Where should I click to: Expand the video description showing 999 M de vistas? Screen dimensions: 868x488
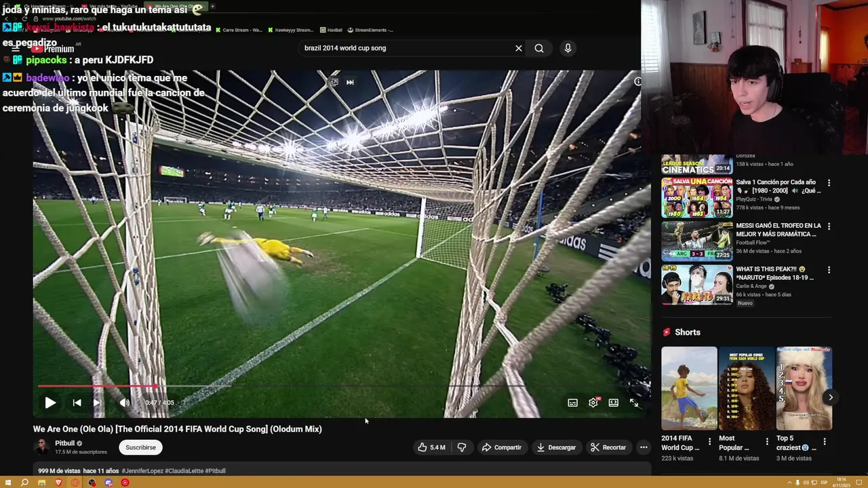click(x=342, y=470)
